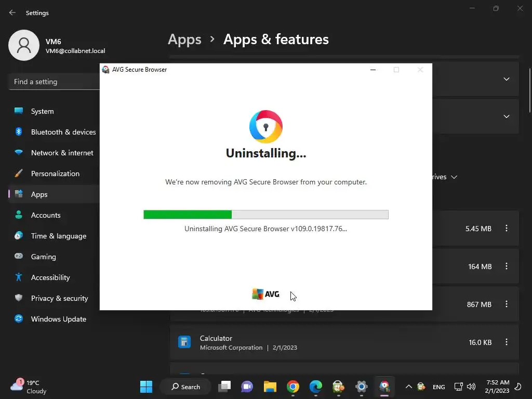Open File Explorer from taskbar
This screenshot has width=532, height=399.
pyautogui.click(x=270, y=387)
